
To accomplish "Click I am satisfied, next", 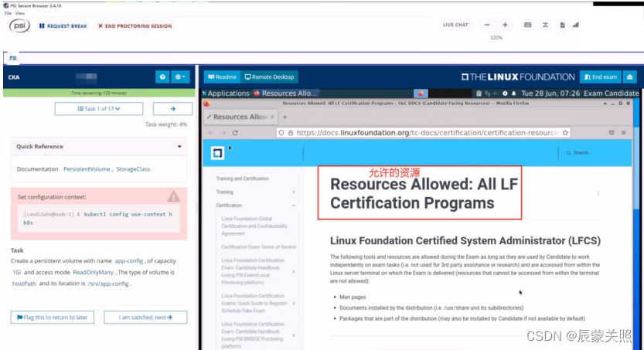I will pos(145,318).
